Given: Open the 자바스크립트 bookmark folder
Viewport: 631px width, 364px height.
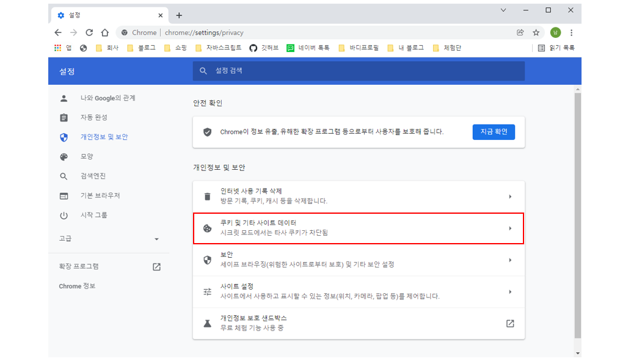Looking at the screenshot, I should (x=218, y=48).
